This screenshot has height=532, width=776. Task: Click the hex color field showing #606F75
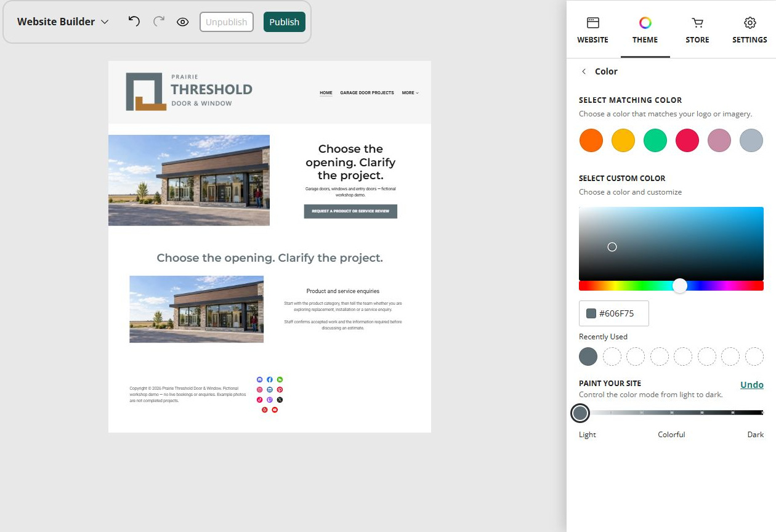click(614, 313)
